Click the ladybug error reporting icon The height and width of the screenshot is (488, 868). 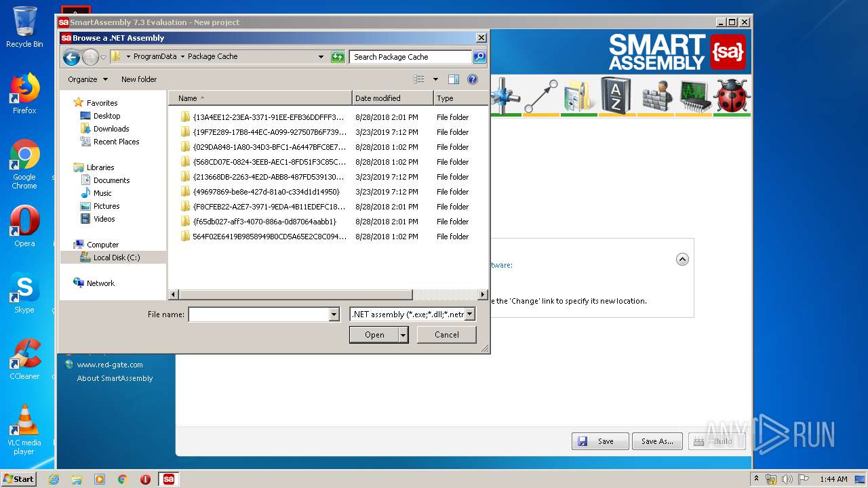732,96
